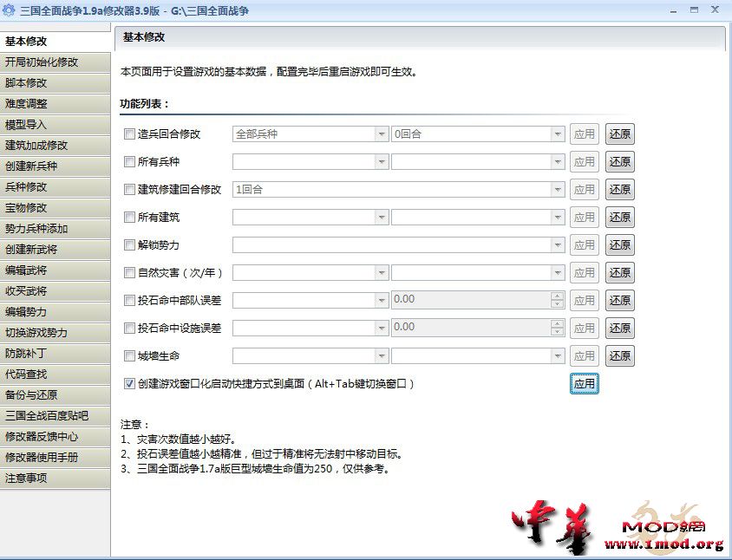732x560 pixels.
Task: Click 还原 on the 城墙生命 row
Action: [619, 355]
